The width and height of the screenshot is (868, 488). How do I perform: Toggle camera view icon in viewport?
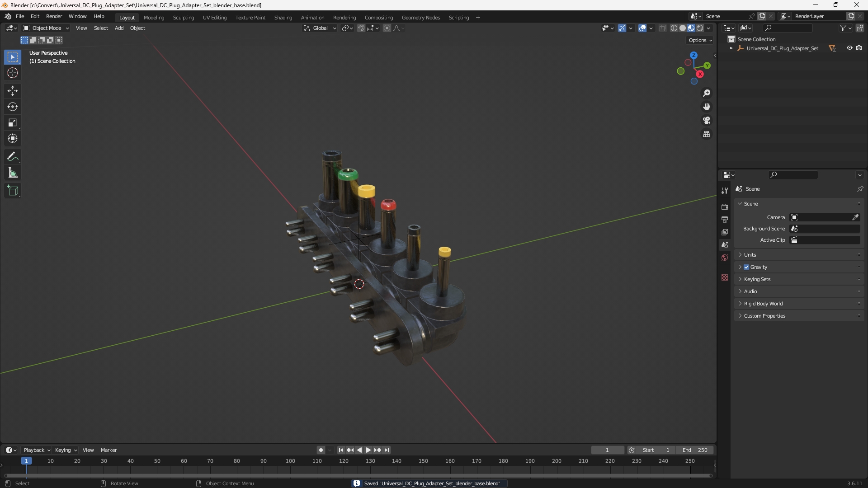click(707, 120)
